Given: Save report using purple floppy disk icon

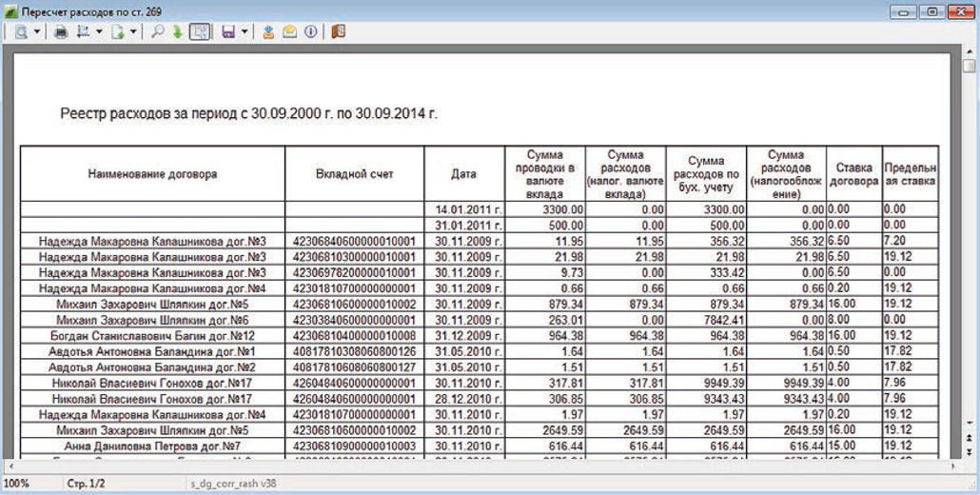Looking at the screenshot, I should (228, 31).
